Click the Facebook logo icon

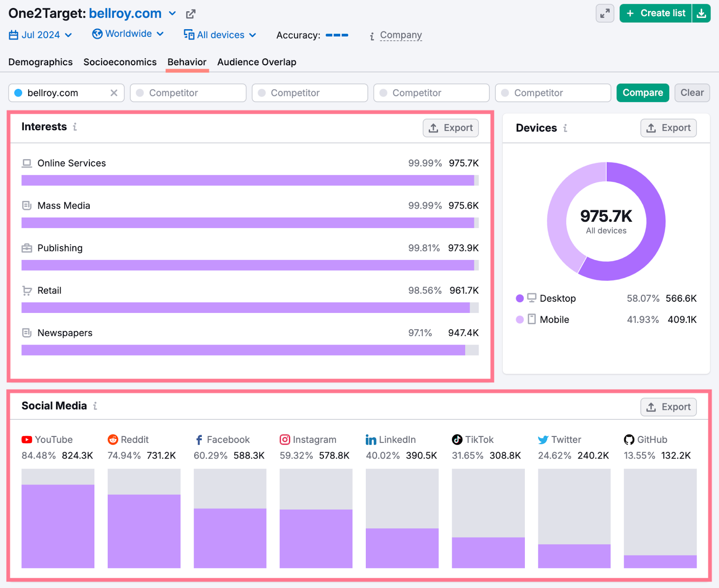[199, 440]
